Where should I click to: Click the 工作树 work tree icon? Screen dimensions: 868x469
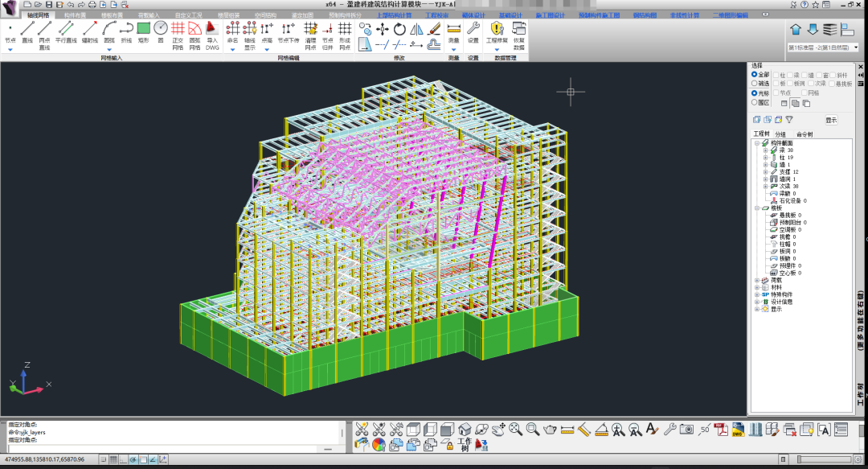coord(465,445)
